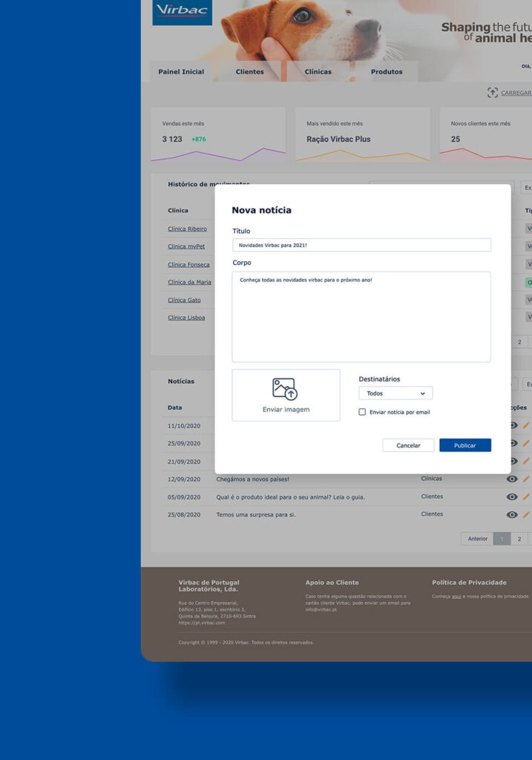Click the Virbac logo
The height and width of the screenshot is (760, 532).
click(183, 12)
